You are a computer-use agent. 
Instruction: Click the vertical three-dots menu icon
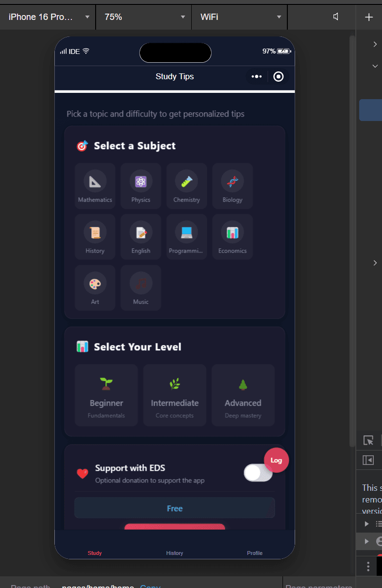(368, 567)
